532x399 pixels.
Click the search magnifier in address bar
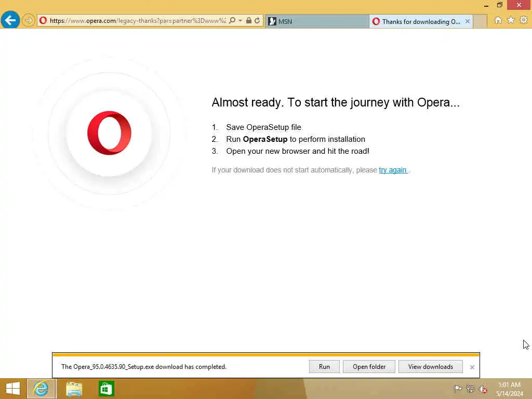point(232,21)
